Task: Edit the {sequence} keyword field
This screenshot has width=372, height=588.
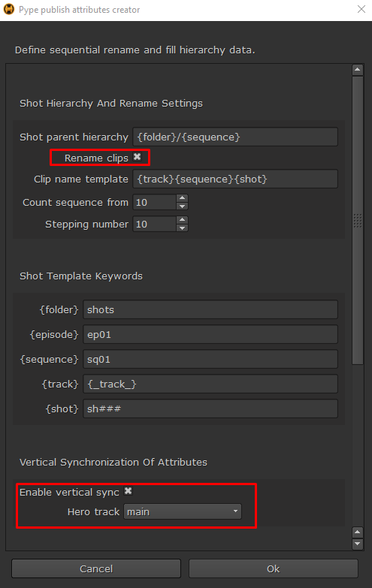Action: pyautogui.click(x=210, y=359)
